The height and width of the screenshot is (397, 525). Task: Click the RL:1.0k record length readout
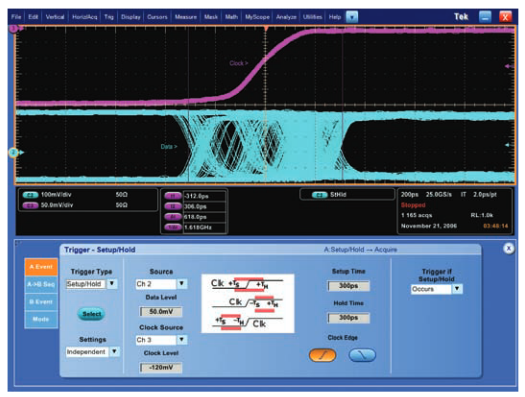pos(481,215)
